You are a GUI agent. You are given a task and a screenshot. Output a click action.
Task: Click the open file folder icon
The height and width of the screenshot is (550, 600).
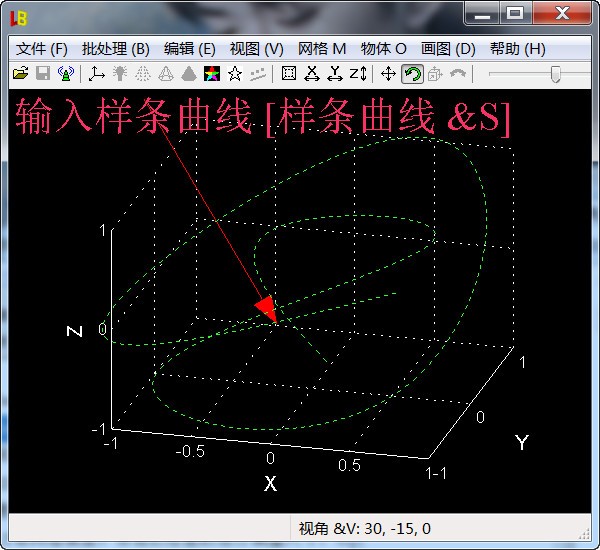[x=20, y=73]
